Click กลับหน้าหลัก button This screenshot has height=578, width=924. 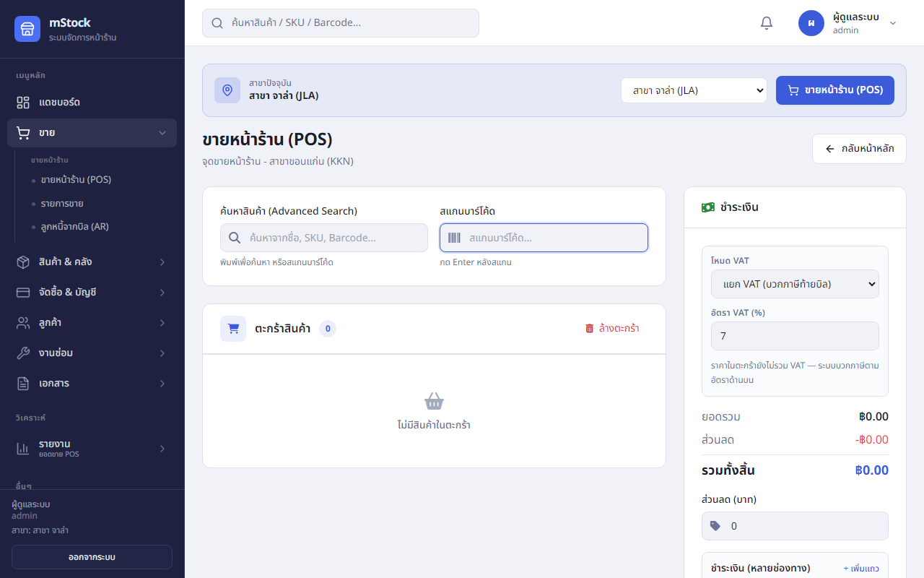tap(859, 149)
